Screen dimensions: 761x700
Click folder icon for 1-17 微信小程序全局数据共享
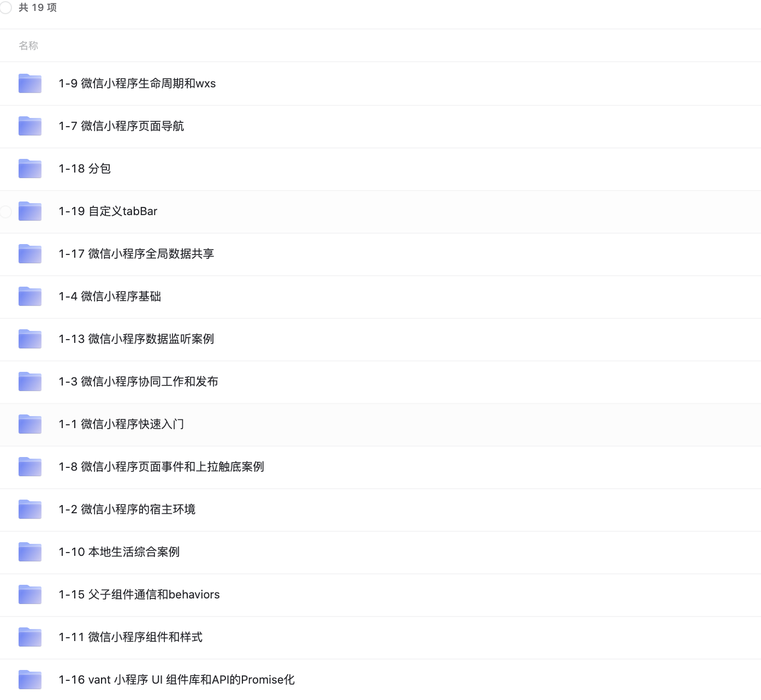pyautogui.click(x=30, y=254)
